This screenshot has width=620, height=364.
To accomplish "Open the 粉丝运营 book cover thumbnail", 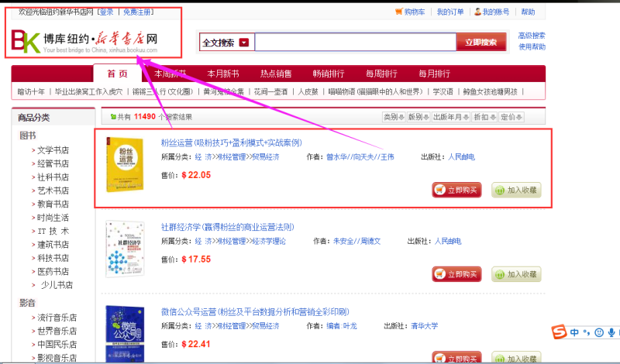I will (122, 165).
